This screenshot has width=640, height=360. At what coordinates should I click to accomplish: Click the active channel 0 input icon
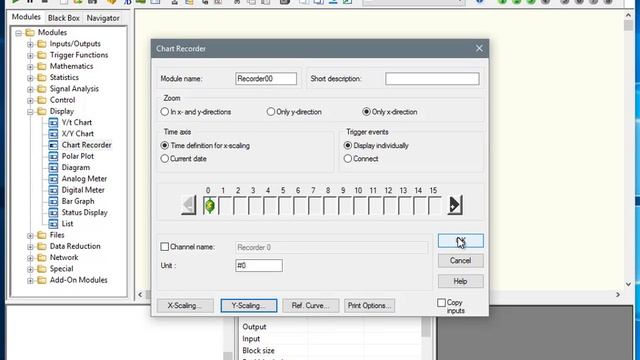(209, 205)
